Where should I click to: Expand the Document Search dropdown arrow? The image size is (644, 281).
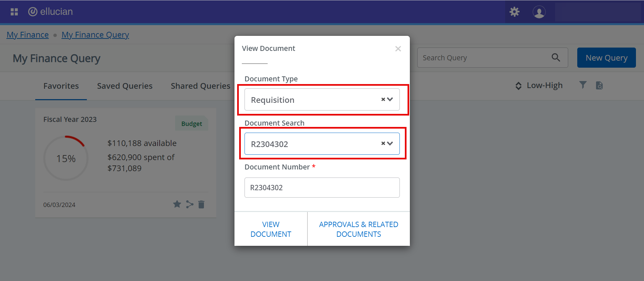pyautogui.click(x=390, y=143)
